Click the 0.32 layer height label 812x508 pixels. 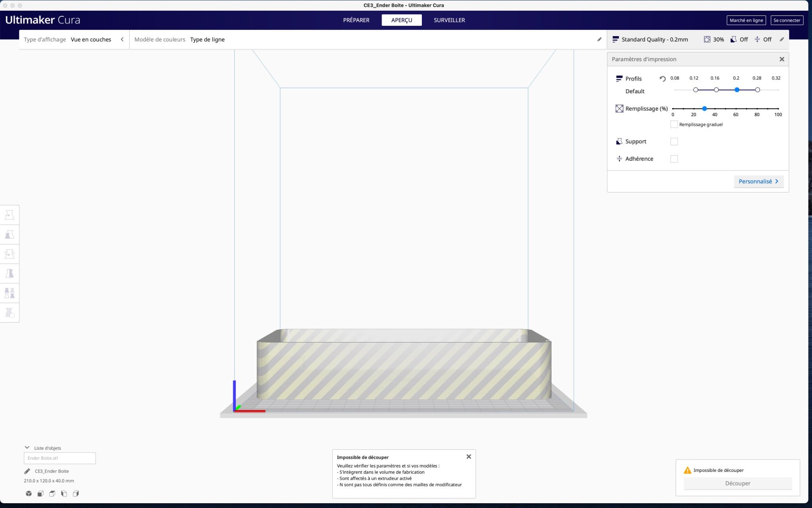776,78
